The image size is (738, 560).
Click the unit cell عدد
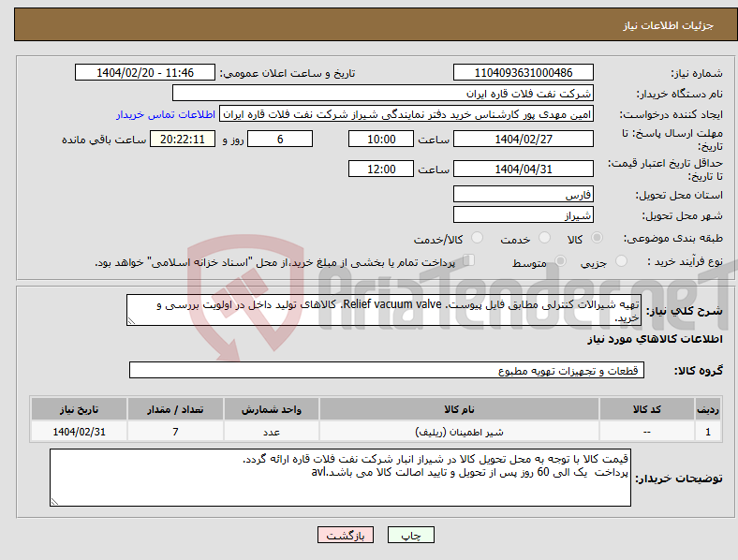[x=271, y=432]
